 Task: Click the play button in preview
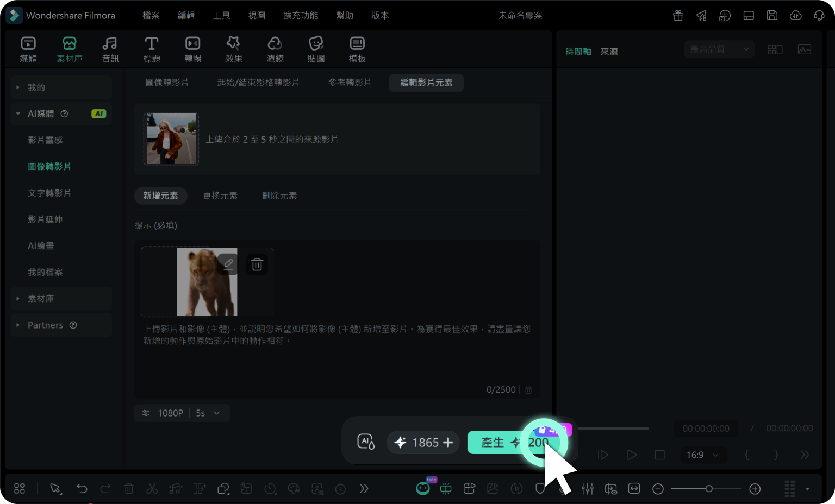pyautogui.click(x=632, y=455)
